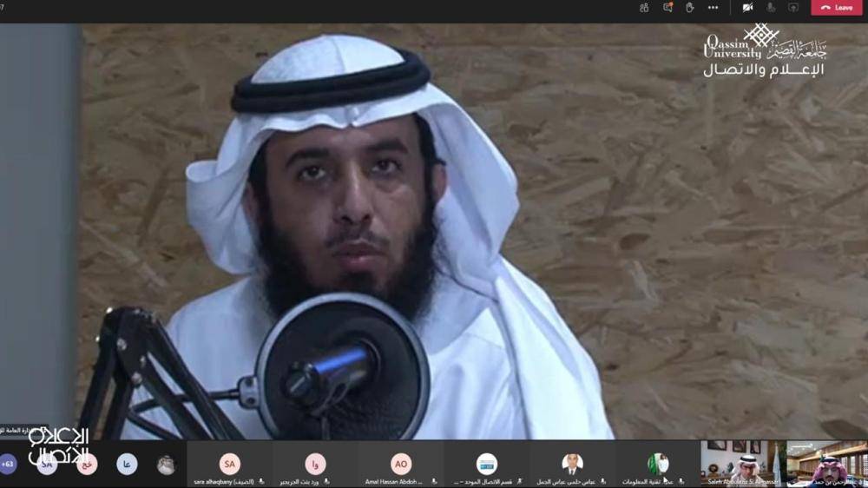Open the meeting chat with notification

pyautogui.click(x=667, y=8)
